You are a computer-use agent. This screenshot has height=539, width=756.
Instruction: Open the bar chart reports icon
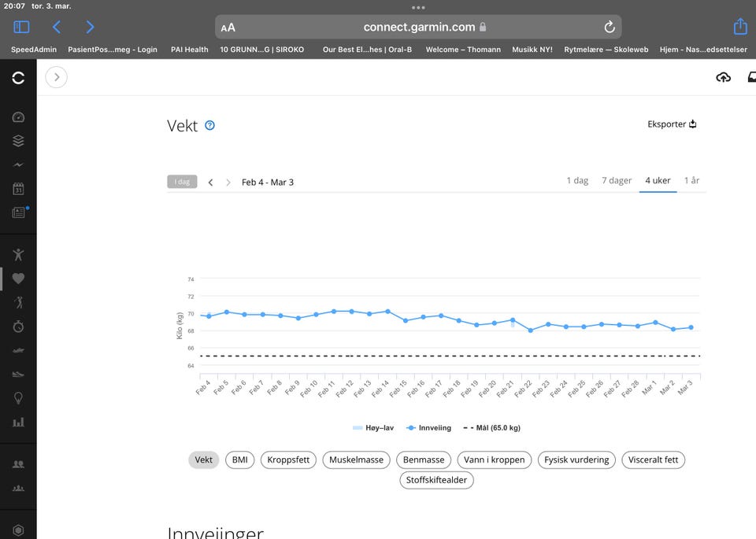pyautogui.click(x=18, y=422)
